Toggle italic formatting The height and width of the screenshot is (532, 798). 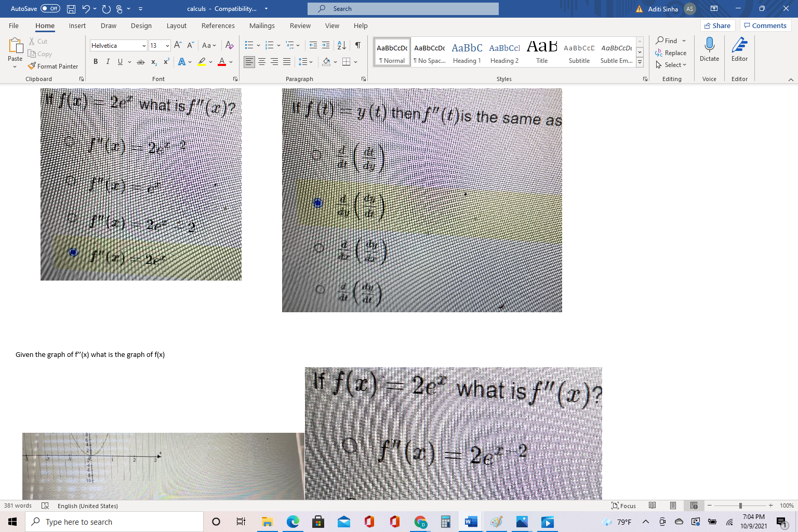pos(108,61)
